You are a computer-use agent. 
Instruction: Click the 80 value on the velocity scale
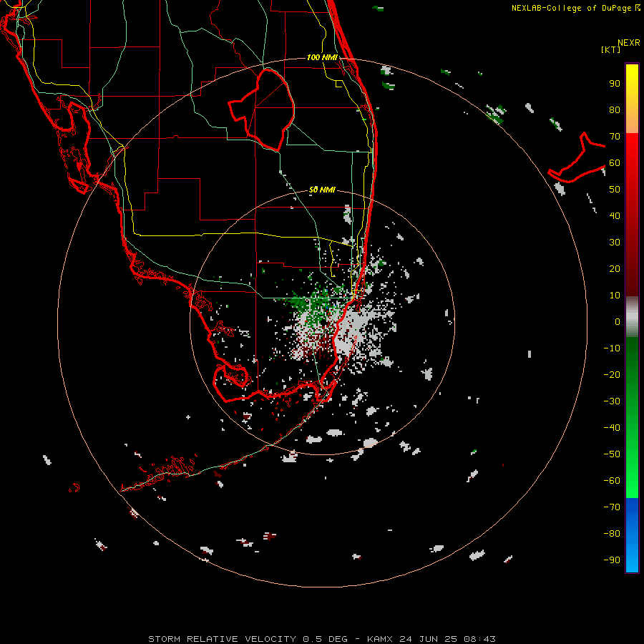tap(615, 110)
